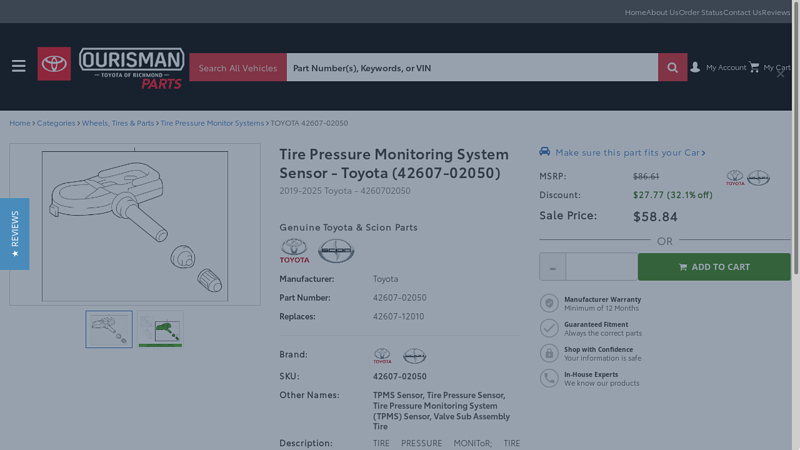Click the main TPMS sensor diagram image
Image resolution: width=800 pixels, height=450 pixels.
click(135, 225)
